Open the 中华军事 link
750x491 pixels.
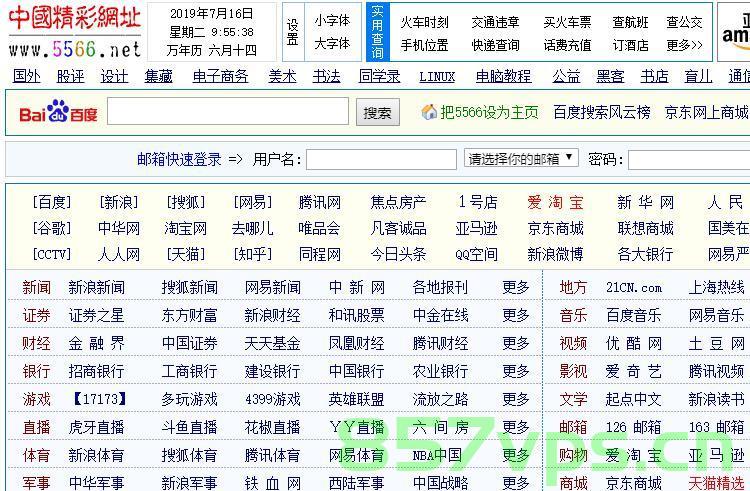(96, 483)
